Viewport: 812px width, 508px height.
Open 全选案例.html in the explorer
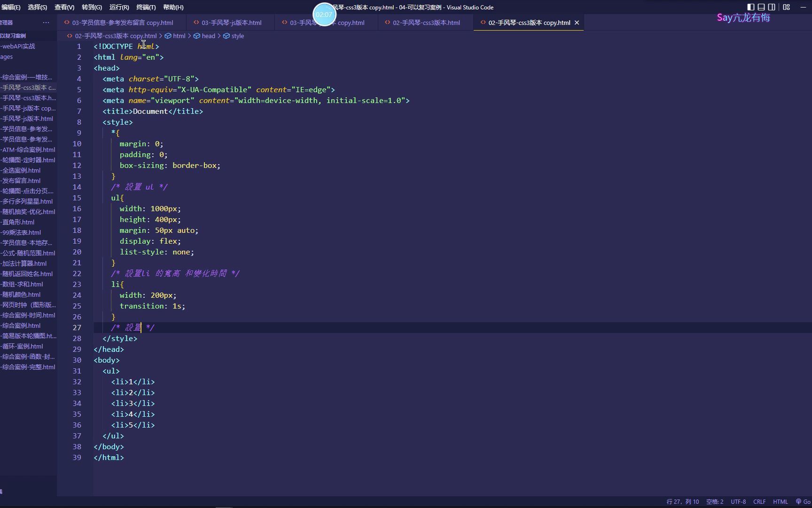[x=28, y=170]
